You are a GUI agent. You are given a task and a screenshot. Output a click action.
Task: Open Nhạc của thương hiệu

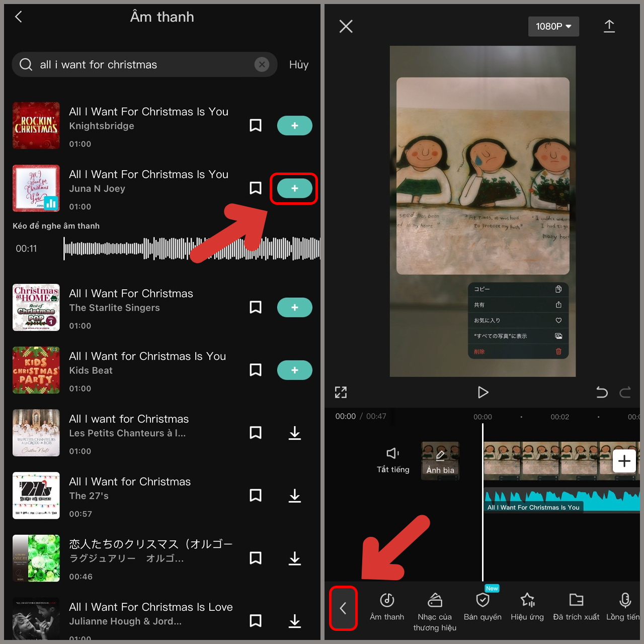tap(435, 611)
